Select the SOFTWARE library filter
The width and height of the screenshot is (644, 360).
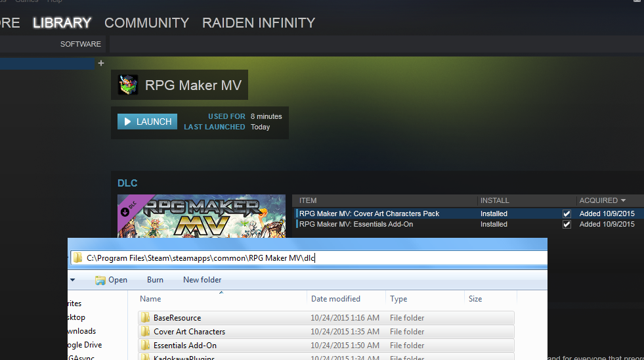pos(81,44)
